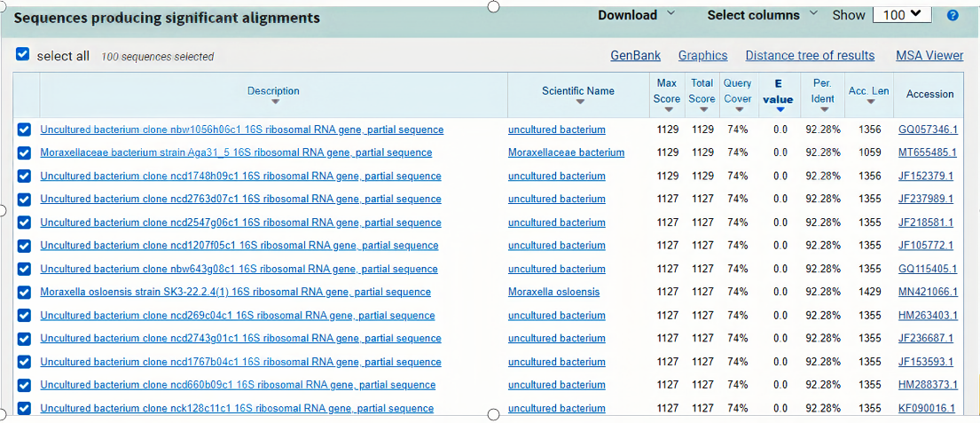Sort by Scientific Name column arrow
This screenshot has height=423, width=980.
coord(578,102)
